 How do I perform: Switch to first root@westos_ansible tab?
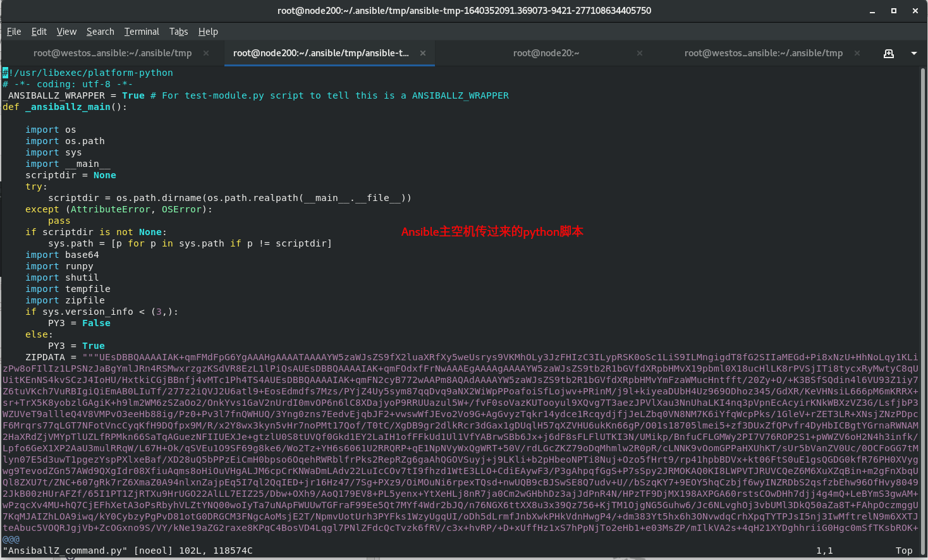click(113, 53)
